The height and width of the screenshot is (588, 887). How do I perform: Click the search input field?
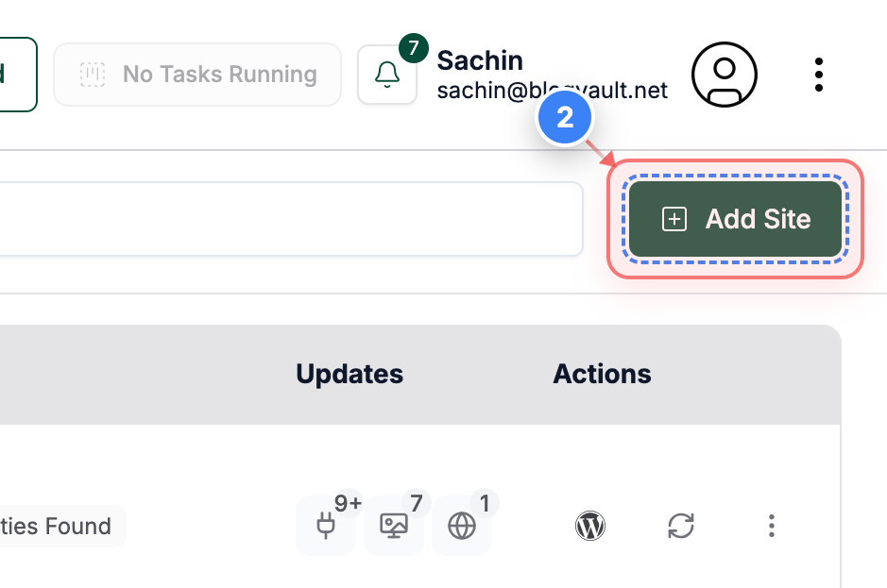(283, 218)
